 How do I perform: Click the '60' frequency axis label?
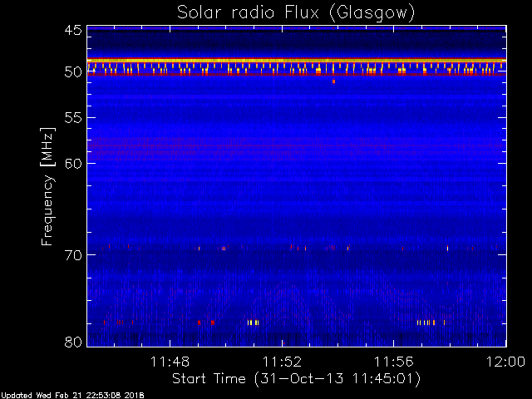point(73,163)
